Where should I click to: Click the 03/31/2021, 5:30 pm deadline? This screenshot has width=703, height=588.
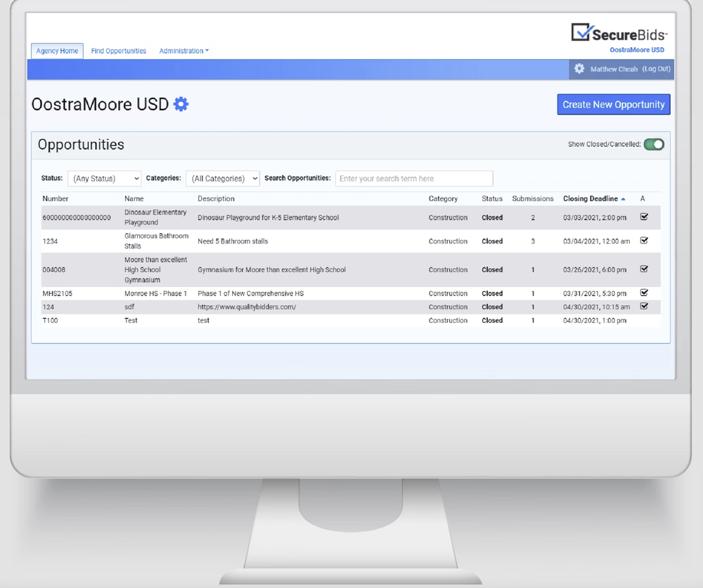coord(595,293)
